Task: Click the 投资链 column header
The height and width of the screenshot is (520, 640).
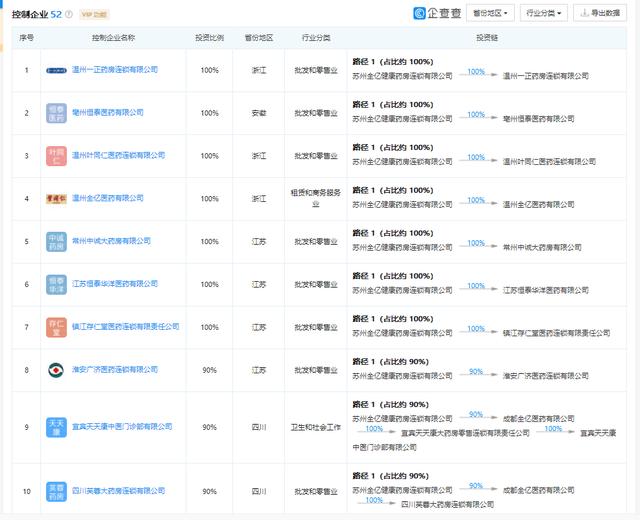Action: 487,38
